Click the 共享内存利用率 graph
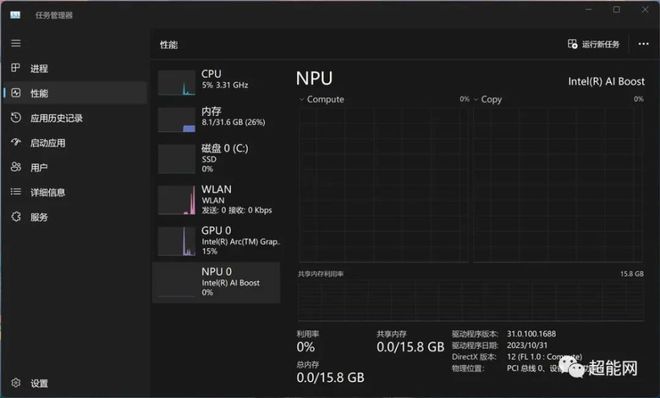The height and width of the screenshot is (398, 660). coord(471,300)
